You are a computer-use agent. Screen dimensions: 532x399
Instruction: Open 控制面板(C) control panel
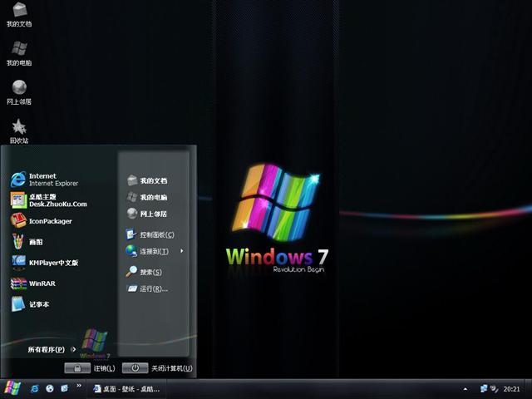click(150, 234)
